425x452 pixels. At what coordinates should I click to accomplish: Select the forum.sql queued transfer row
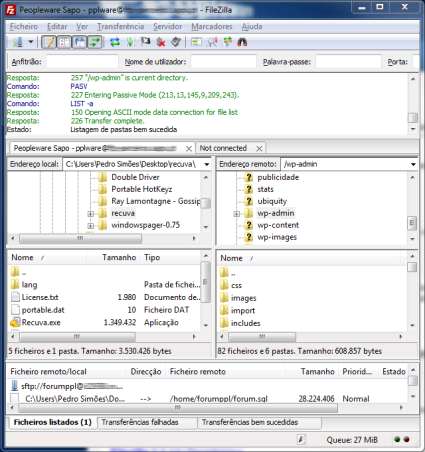pos(208,399)
